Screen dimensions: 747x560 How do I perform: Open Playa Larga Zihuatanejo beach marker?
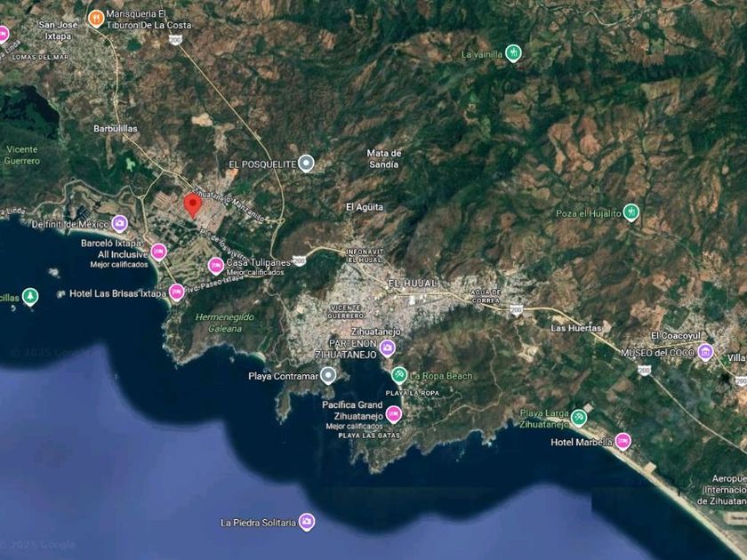point(578,418)
